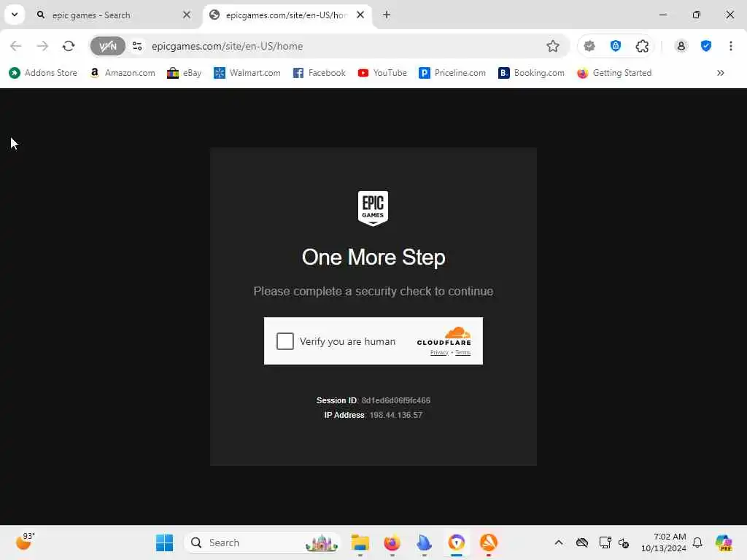
Task: Open File Explorer from taskbar
Action: 360,542
